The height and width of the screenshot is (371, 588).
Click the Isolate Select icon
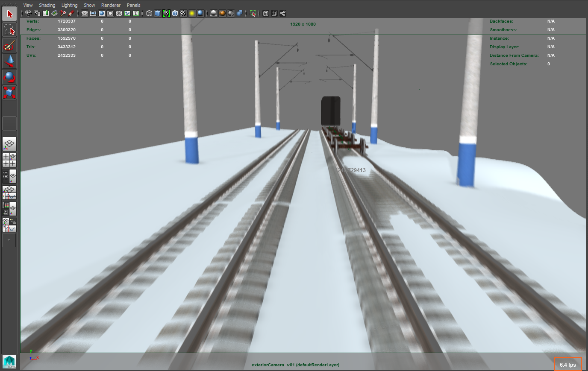253,13
